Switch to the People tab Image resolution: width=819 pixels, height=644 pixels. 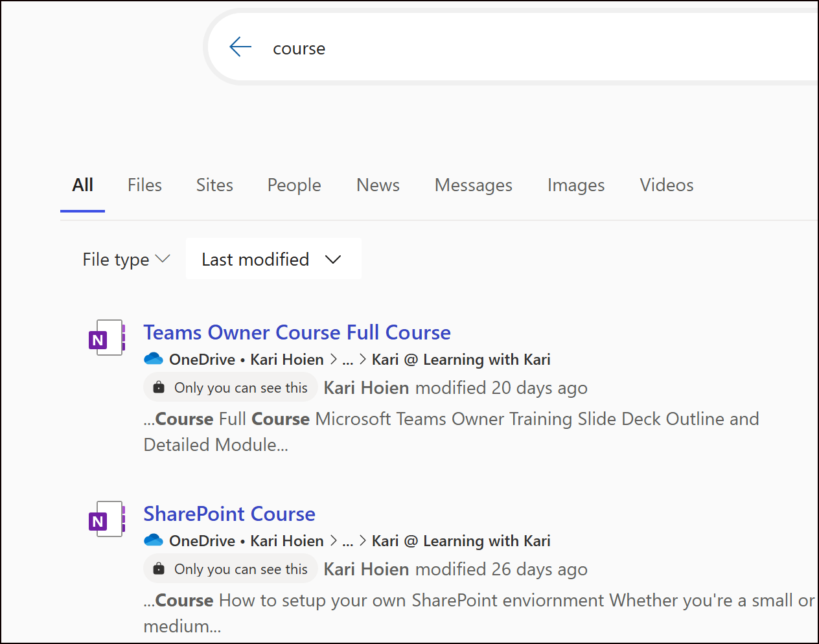[294, 185]
